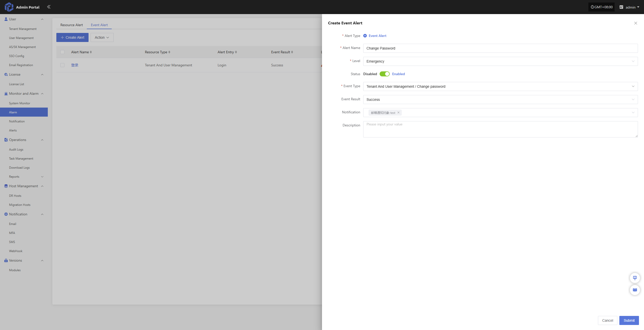Select the Event Alert radio button

click(365, 36)
